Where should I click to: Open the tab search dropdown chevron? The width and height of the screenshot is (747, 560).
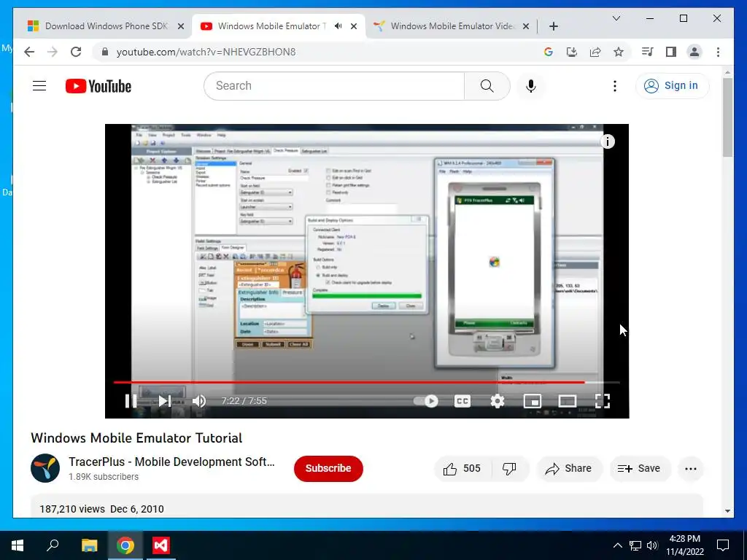point(616,18)
